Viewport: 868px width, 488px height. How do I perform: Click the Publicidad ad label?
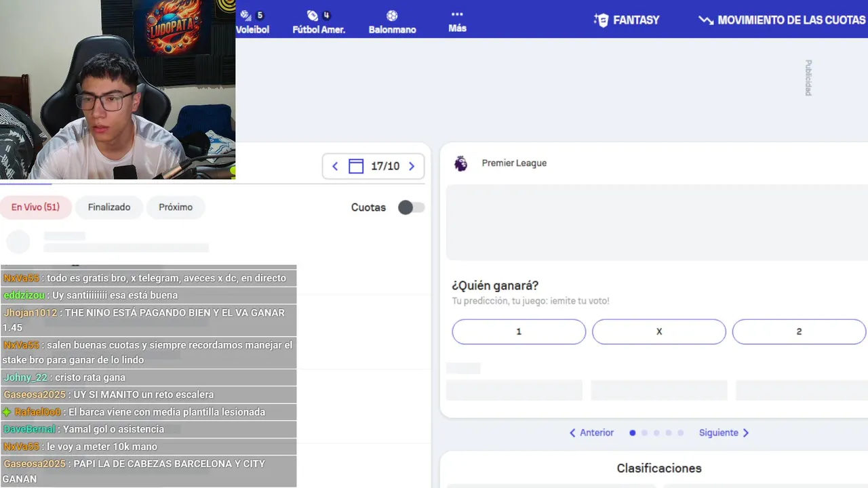(x=808, y=78)
